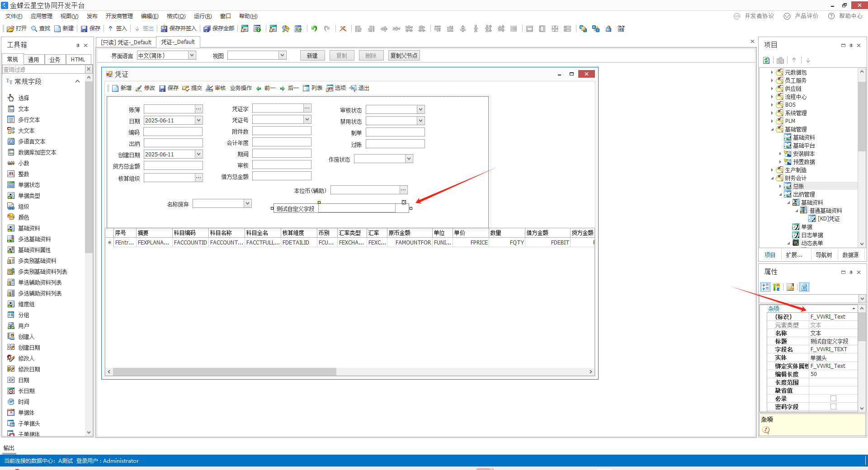868x470 pixels.
Task: Open the 日期 2025-06-11 date dropdown
Action: coord(198,120)
